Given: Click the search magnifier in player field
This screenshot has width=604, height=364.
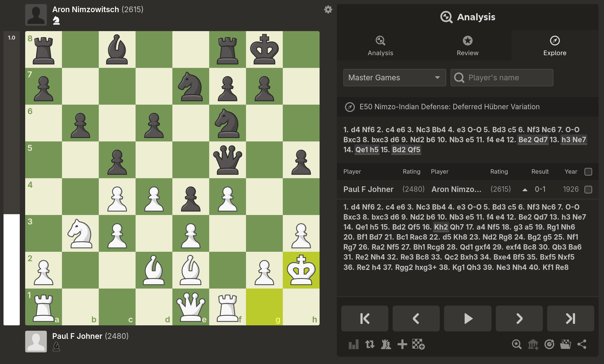Looking at the screenshot, I should click(x=459, y=78).
